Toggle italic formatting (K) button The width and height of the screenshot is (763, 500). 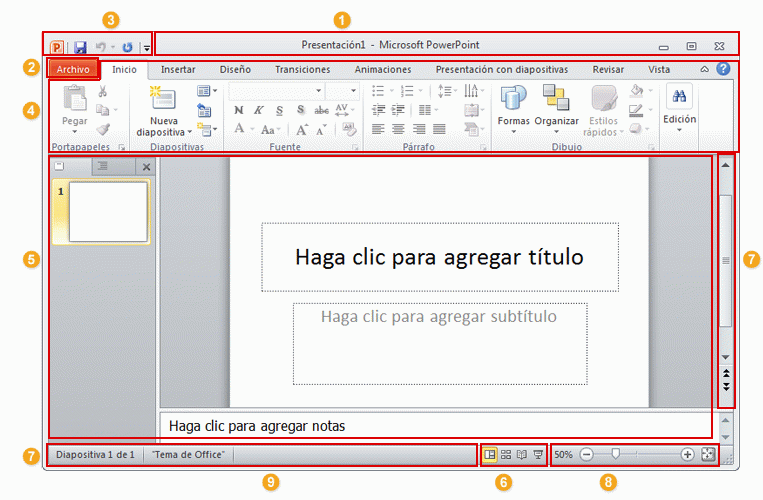tap(258, 110)
